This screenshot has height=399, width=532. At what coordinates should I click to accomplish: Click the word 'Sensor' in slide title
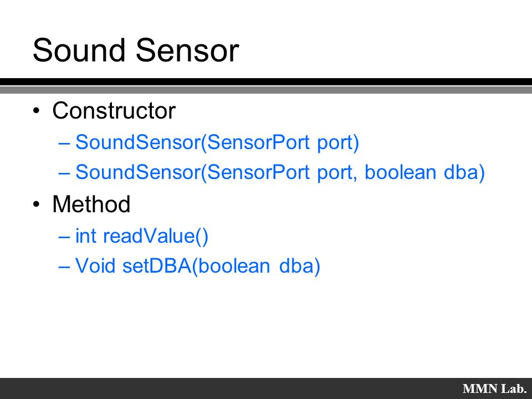click(x=188, y=50)
